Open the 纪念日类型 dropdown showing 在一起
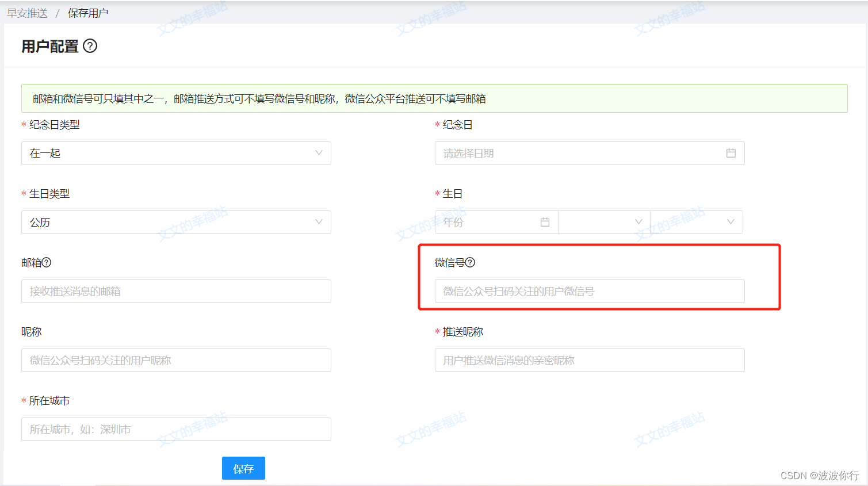This screenshot has width=868, height=486. 176,153
